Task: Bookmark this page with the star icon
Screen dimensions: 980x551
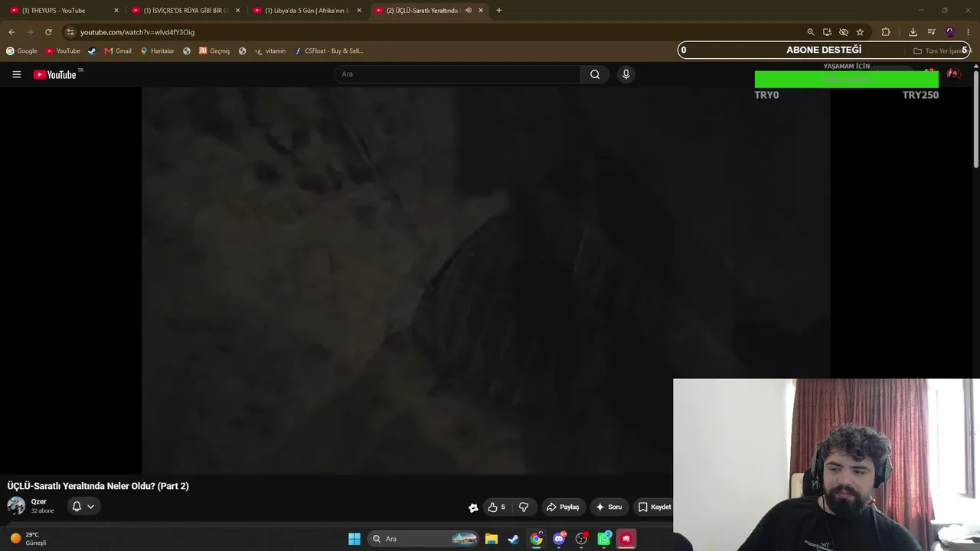Action: [x=860, y=32]
